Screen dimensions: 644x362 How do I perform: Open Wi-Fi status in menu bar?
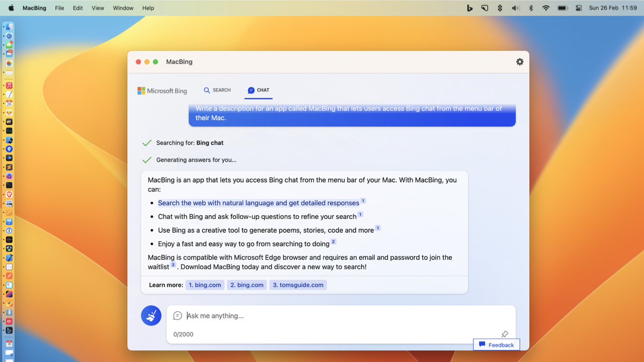click(x=546, y=8)
